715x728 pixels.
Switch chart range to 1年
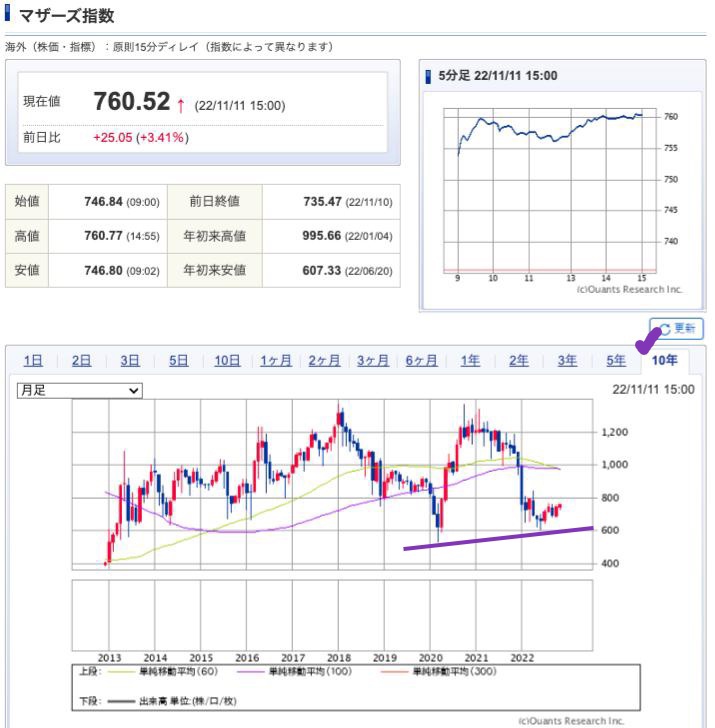tap(470, 360)
